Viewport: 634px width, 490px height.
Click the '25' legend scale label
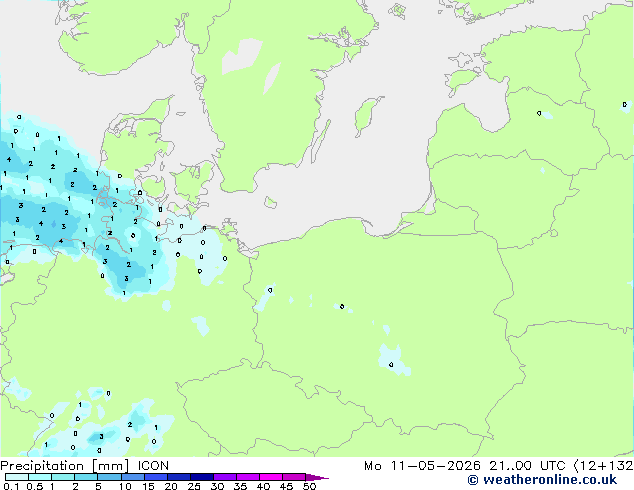[194, 486]
